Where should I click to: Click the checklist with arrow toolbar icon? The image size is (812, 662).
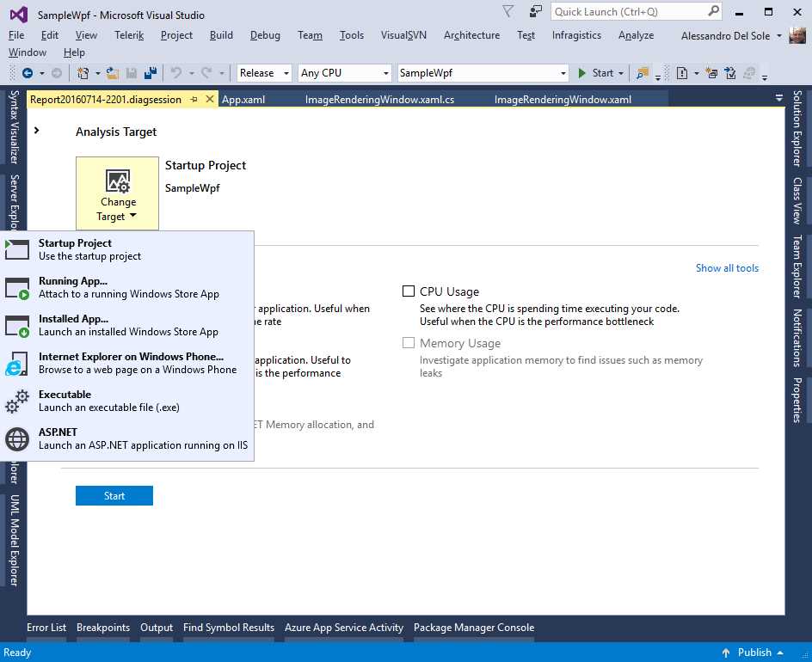click(x=730, y=73)
